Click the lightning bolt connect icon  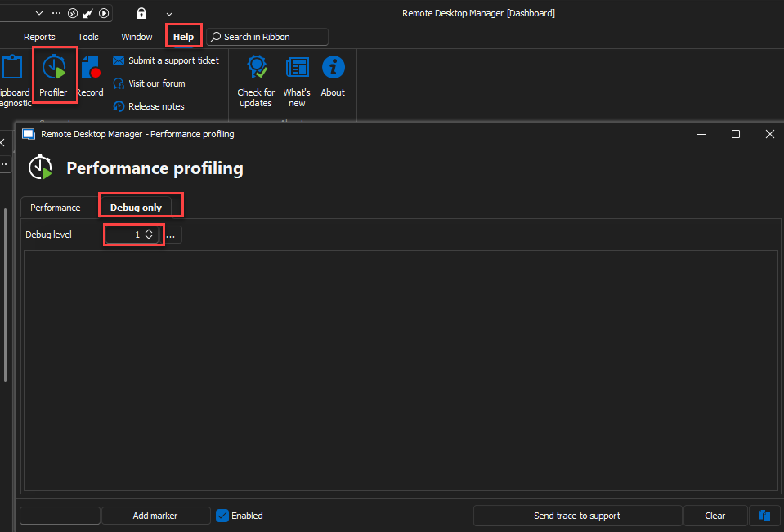(x=88, y=13)
